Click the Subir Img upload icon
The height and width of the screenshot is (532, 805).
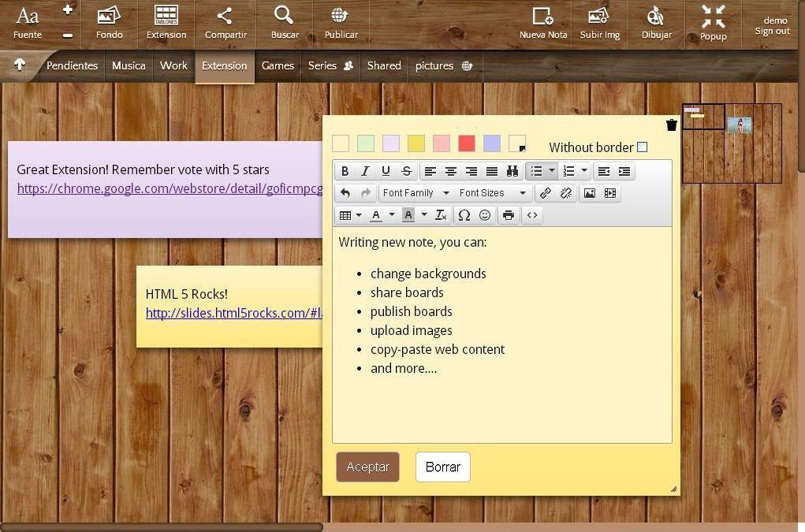(x=598, y=16)
